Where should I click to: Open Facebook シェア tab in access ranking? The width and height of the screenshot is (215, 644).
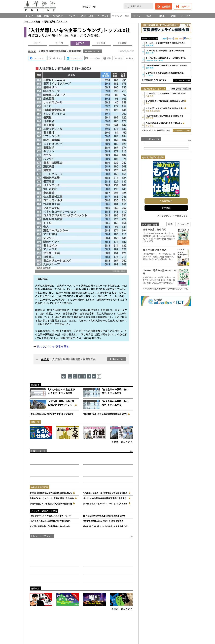pos(187,38)
